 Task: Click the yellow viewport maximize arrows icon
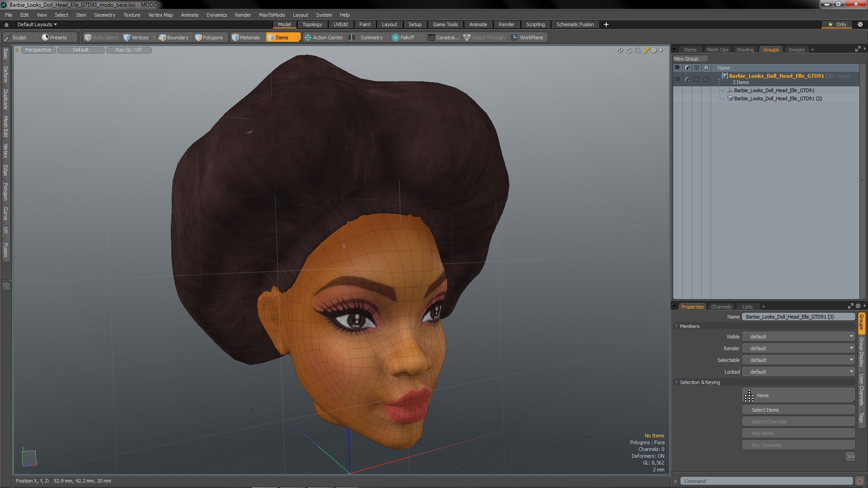point(646,50)
